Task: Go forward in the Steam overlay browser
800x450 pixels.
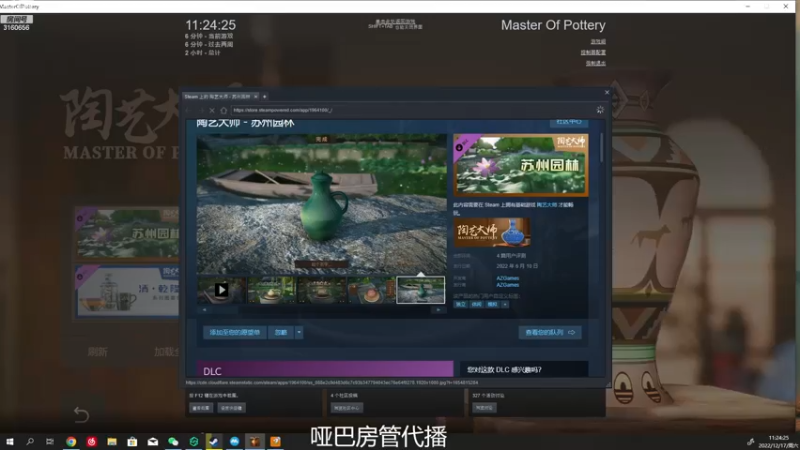Action: (x=201, y=110)
